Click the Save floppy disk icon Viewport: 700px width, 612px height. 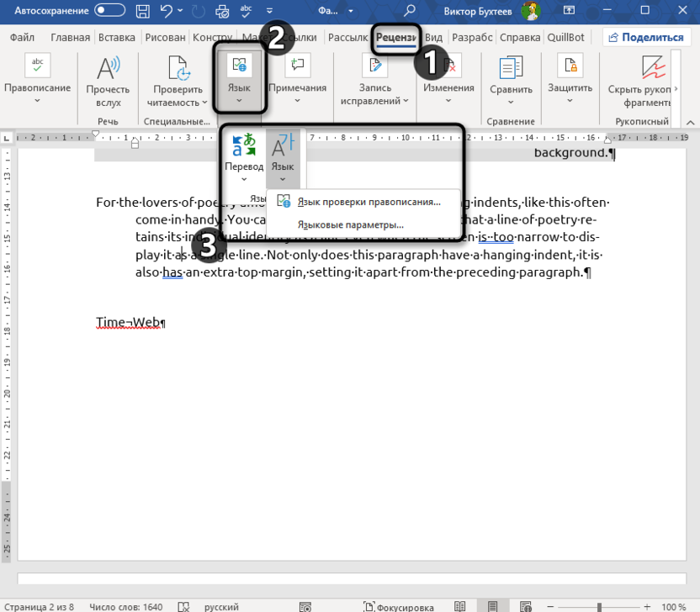pos(143,11)
